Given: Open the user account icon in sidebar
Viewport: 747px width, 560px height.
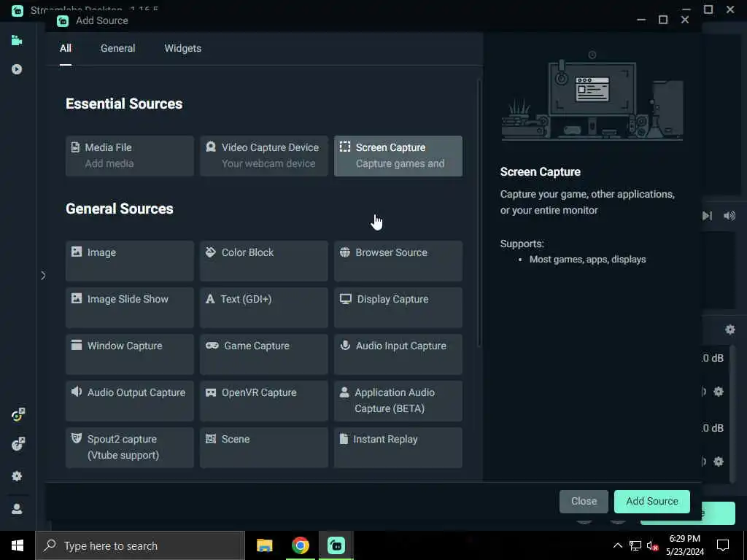Looking at the screenshot, I should (17, 509).
